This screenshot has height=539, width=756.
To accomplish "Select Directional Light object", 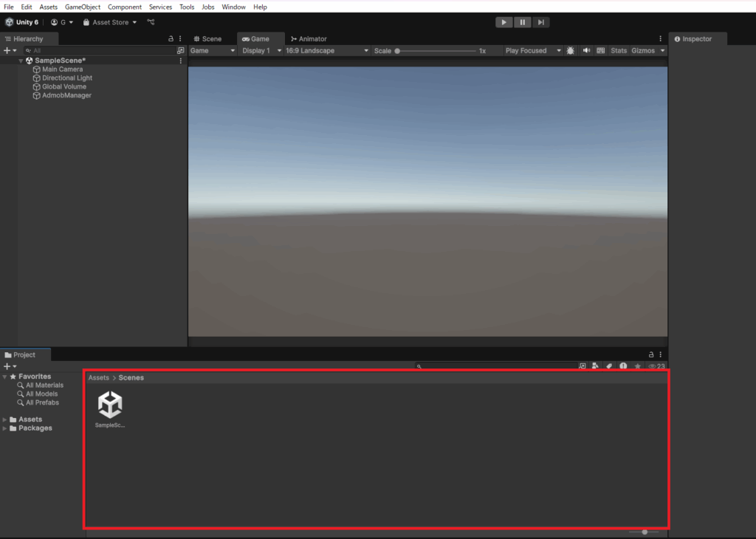I will [67, 78].
